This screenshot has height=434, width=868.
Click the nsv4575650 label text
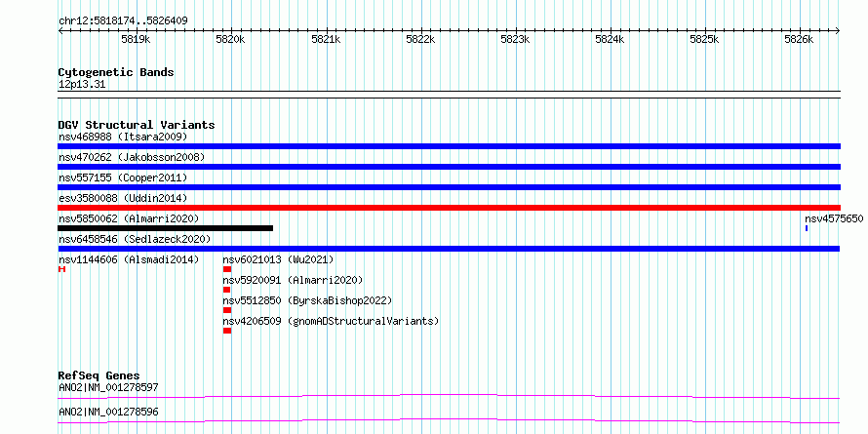834,218
